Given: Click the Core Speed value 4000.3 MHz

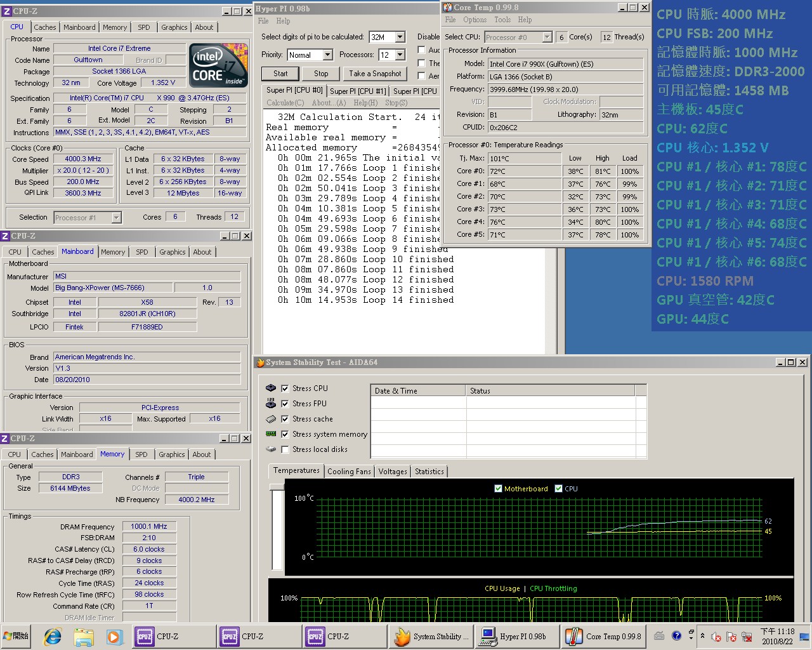Looking at the screenshot, I should tap(83, 159).
